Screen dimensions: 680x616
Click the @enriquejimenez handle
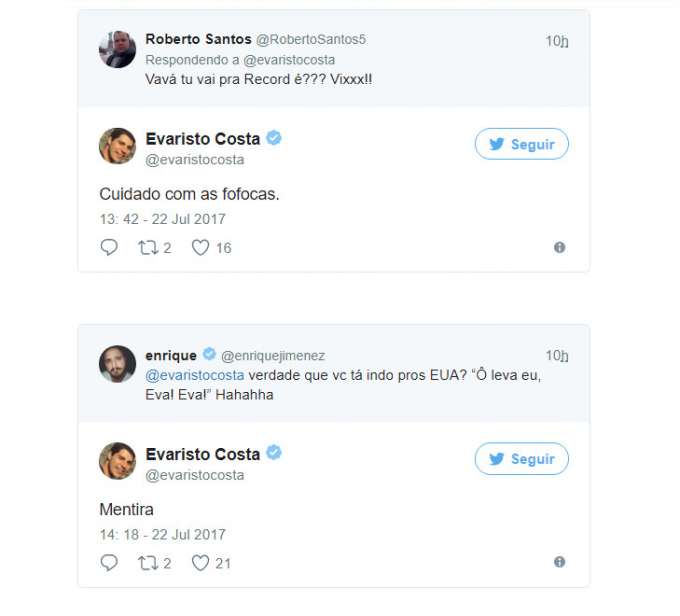pyautogui.click(x=272, y=355)
